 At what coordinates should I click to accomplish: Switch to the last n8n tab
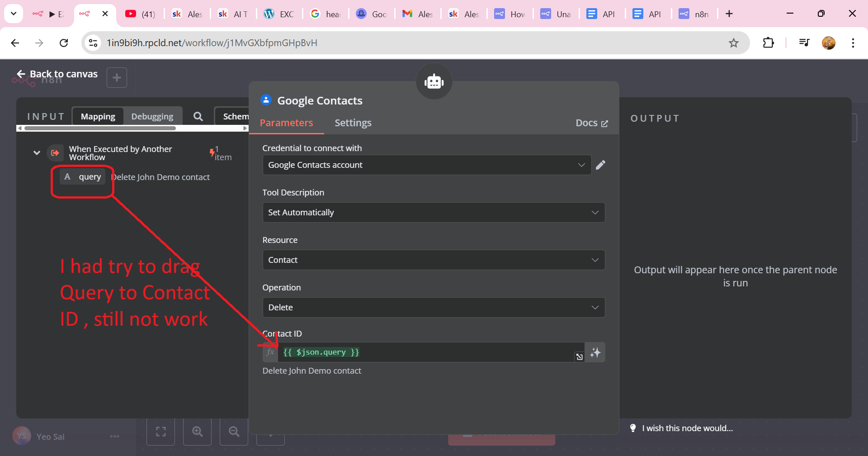(694, 14)
